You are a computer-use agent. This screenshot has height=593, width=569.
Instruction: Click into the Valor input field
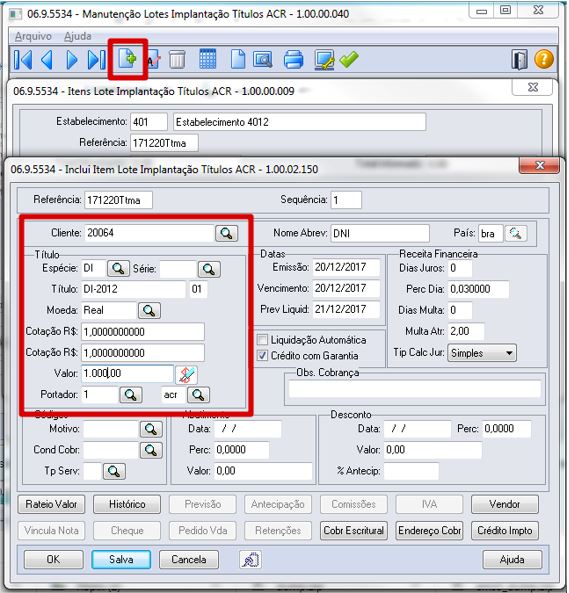(127, 374)
